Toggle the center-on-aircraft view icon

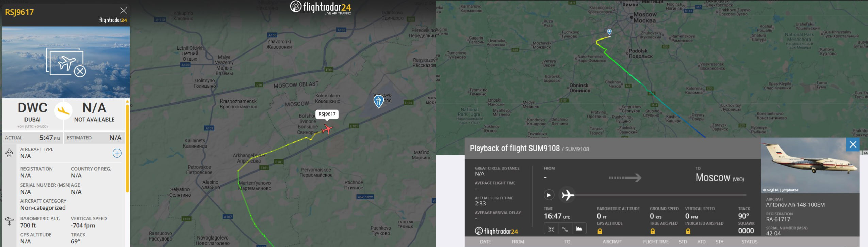click(x=551, y=229)
